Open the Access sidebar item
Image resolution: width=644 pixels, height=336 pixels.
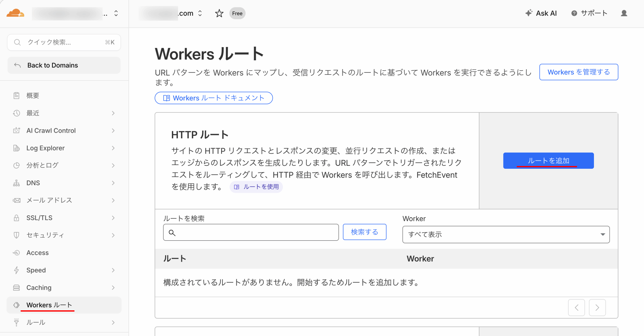pyautogui.click(x=37, y=253)
